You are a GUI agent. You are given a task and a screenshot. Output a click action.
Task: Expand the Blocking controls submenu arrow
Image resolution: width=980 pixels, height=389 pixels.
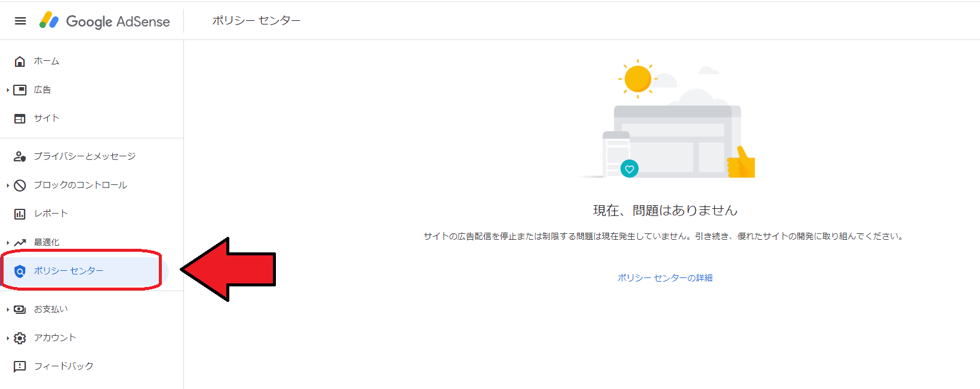(8, 186)
